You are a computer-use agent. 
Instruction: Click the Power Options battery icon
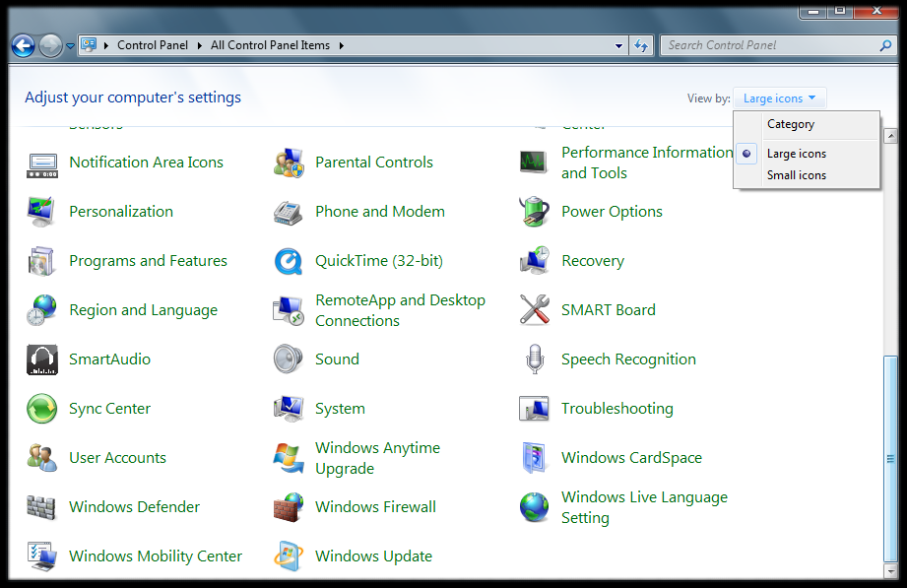534,212
